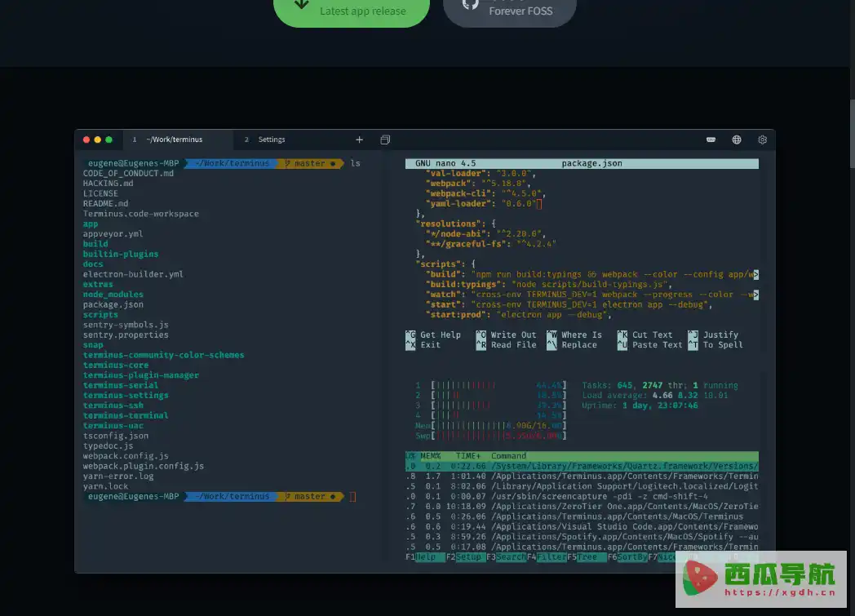
Task: Click the Forever FOSS button
Action: 510,11
